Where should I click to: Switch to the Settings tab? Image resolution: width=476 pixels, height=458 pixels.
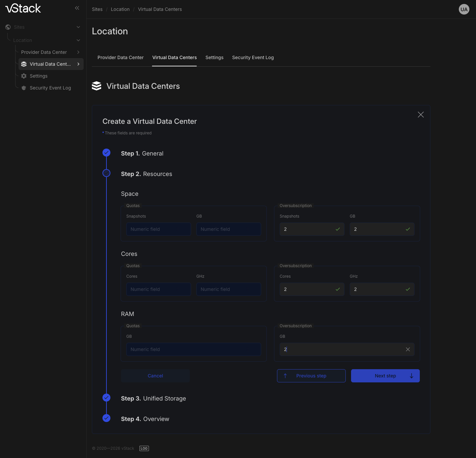click(x=215, y=57)
